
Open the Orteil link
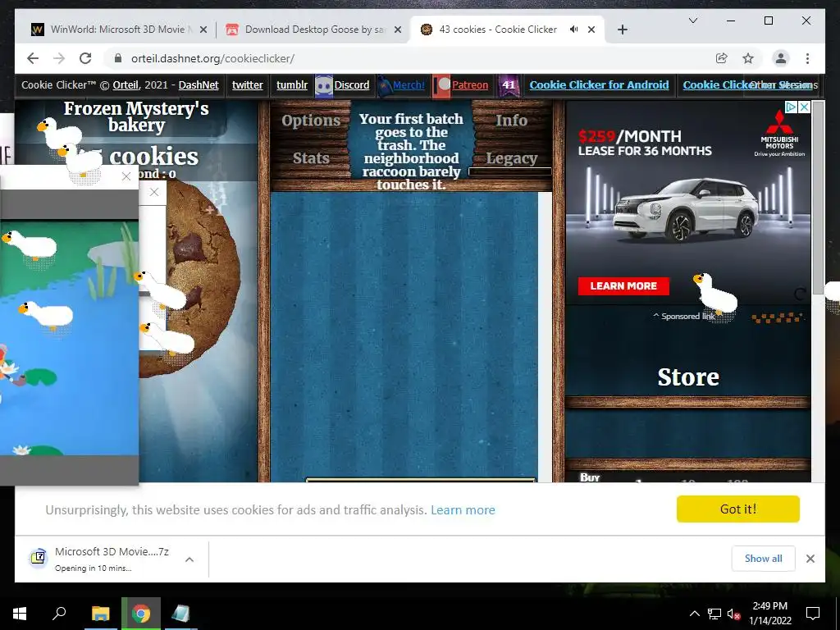pos(126,85)
